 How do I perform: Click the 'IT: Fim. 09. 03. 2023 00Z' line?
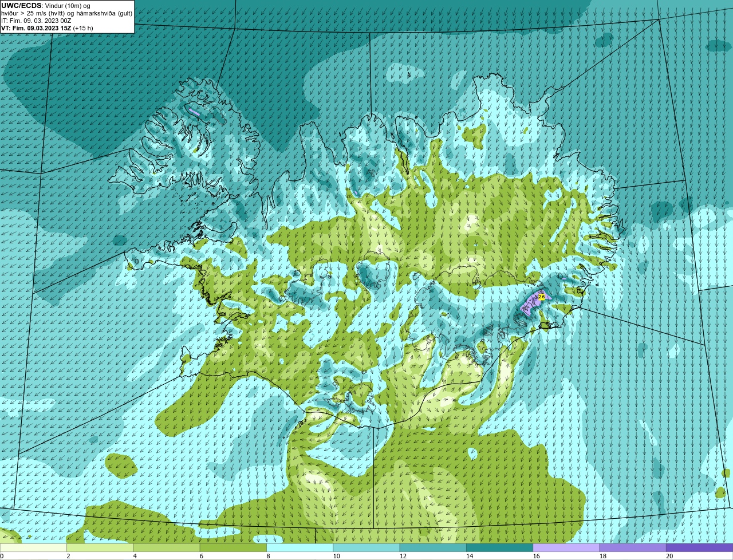point(36,21)
